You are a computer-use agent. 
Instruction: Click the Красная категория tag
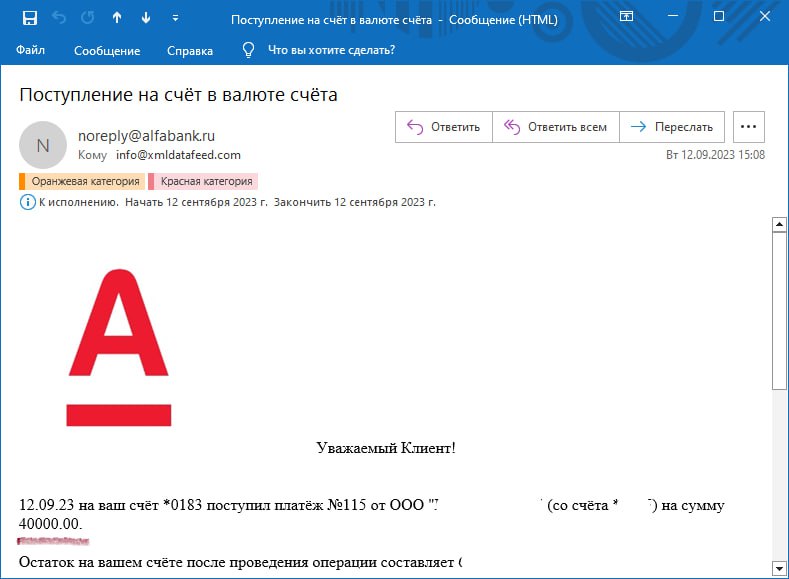[205, 182]
